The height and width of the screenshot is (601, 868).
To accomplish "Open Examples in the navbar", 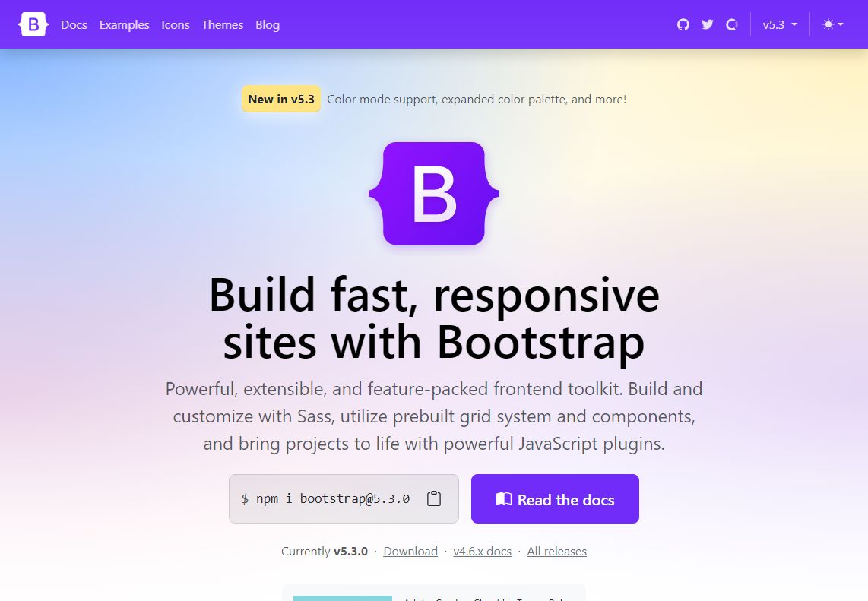I will coord(125,24).
